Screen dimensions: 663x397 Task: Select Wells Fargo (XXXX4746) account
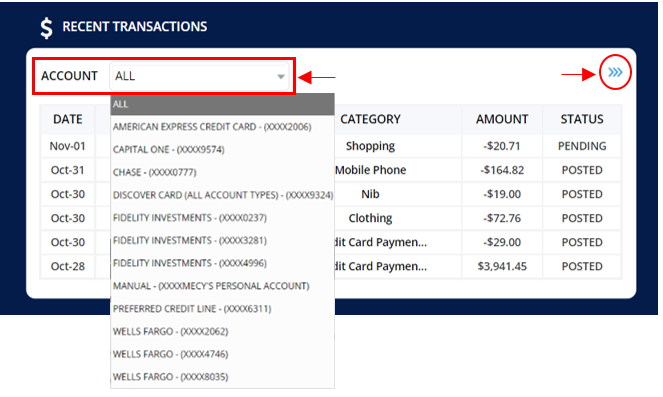coord(222,354)
